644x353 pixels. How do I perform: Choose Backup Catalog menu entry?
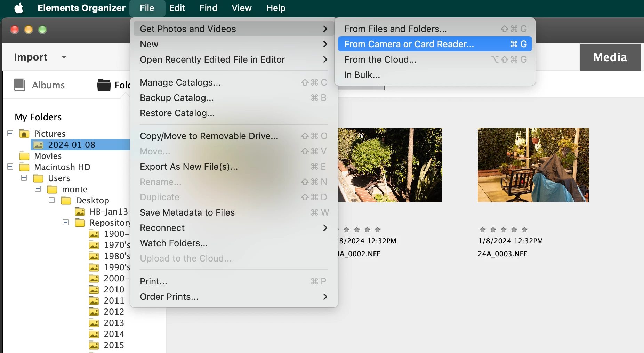coord(234,98)
